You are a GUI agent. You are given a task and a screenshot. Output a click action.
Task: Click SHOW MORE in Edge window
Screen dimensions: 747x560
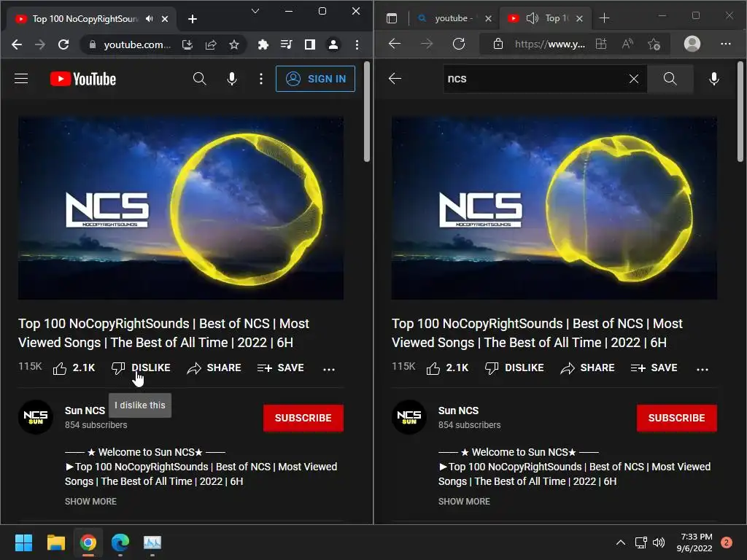point(464,502)
